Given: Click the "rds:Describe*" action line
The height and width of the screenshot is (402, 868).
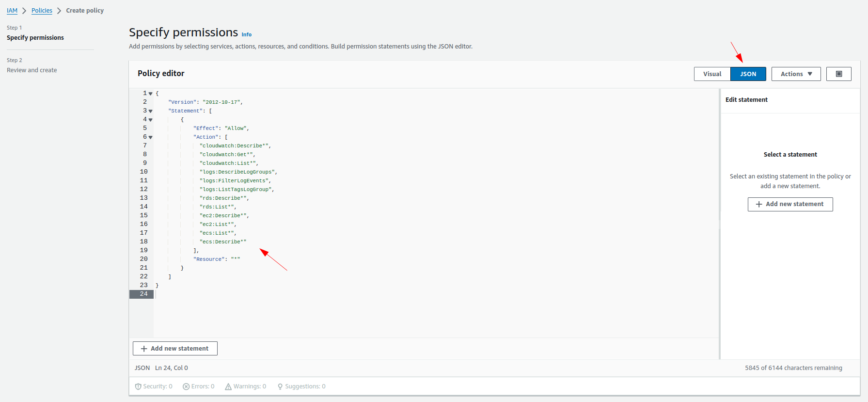Looking at the screenshot, I should [224, 198].
